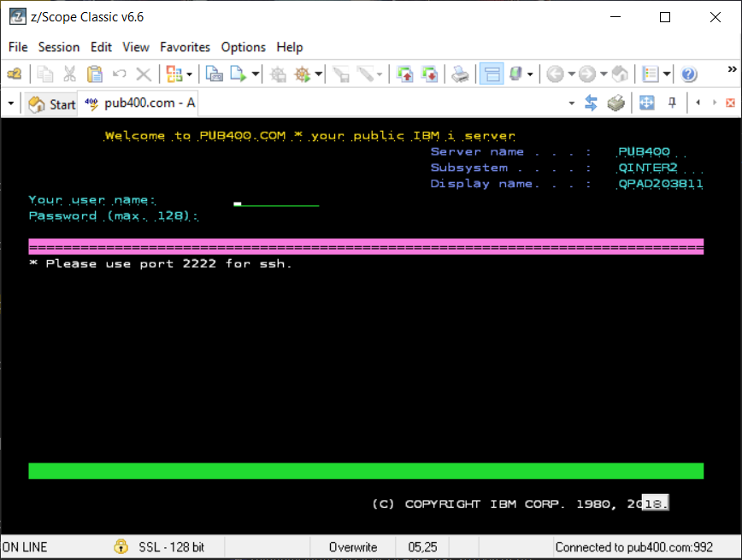Open the dropdown arrow left of the swap arrows icon
Viewport: 742px width, 560px height.
pyautogui.click(x=572, y=103)
